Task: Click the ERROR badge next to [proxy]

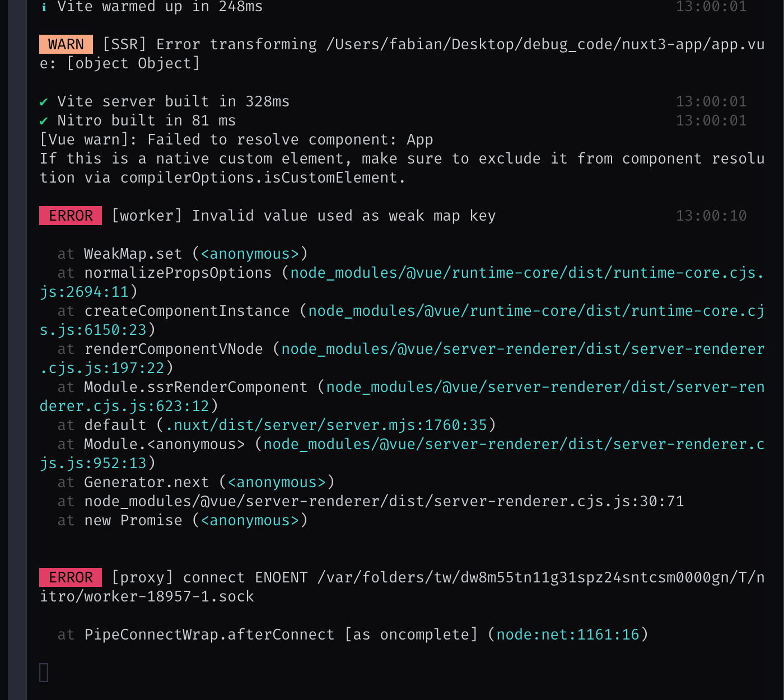Action: [71, 577]
